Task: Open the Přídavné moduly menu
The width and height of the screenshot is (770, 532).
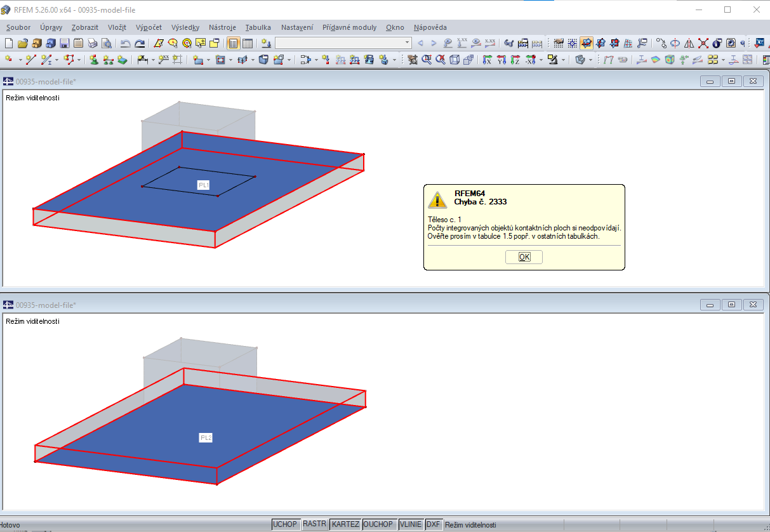Action: point(349,27)
